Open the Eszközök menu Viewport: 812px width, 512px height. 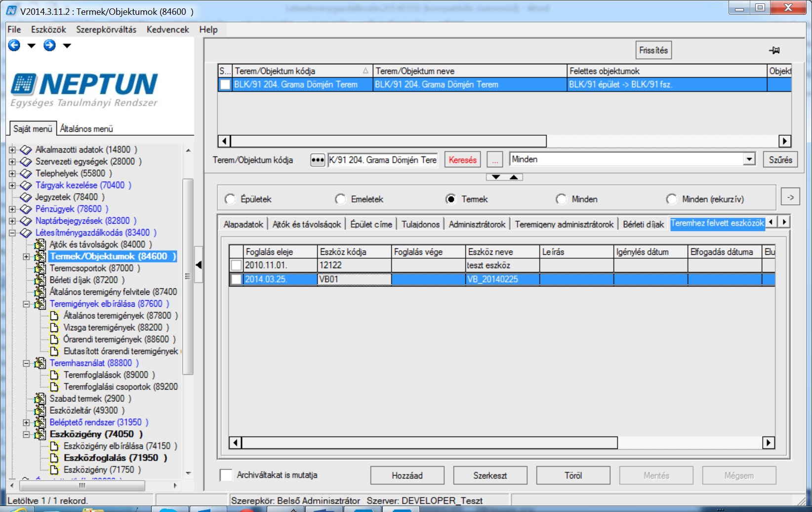click(x=48, y=30)
